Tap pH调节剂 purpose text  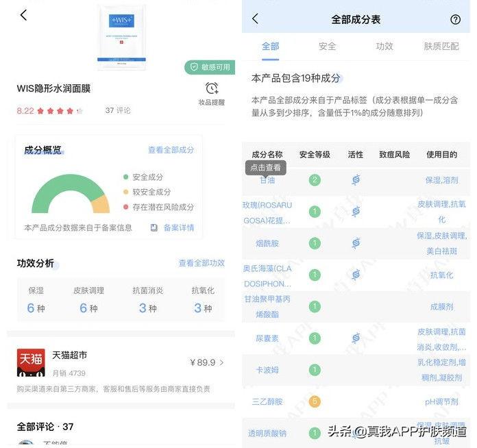pos(441,401)
